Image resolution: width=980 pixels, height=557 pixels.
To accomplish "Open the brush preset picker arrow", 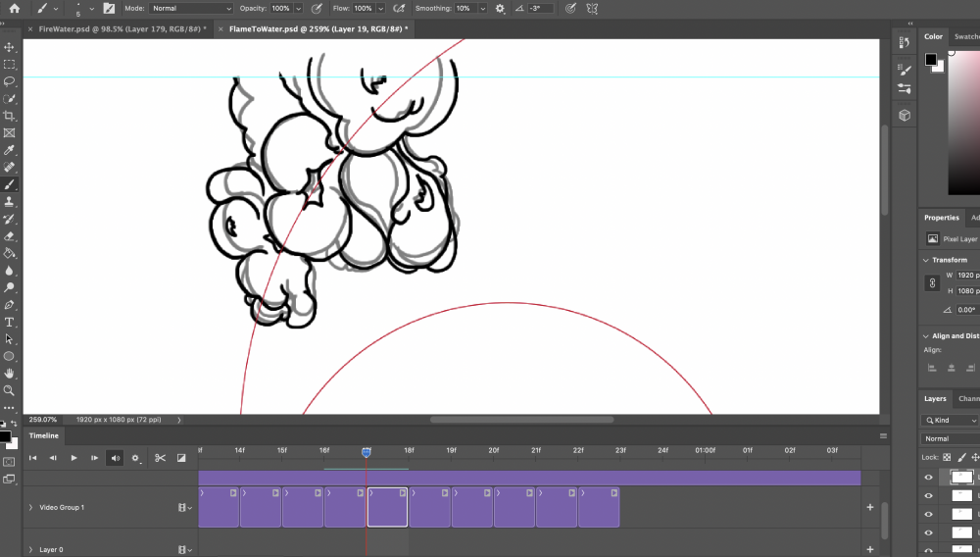I will (92, 9).
